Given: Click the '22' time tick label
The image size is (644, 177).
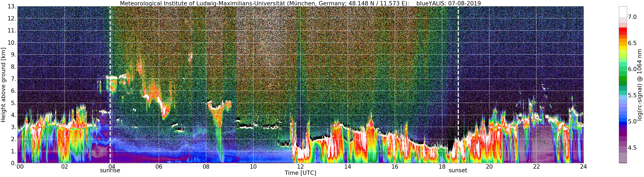Looking at the screenshot, I should coord(536,166).
